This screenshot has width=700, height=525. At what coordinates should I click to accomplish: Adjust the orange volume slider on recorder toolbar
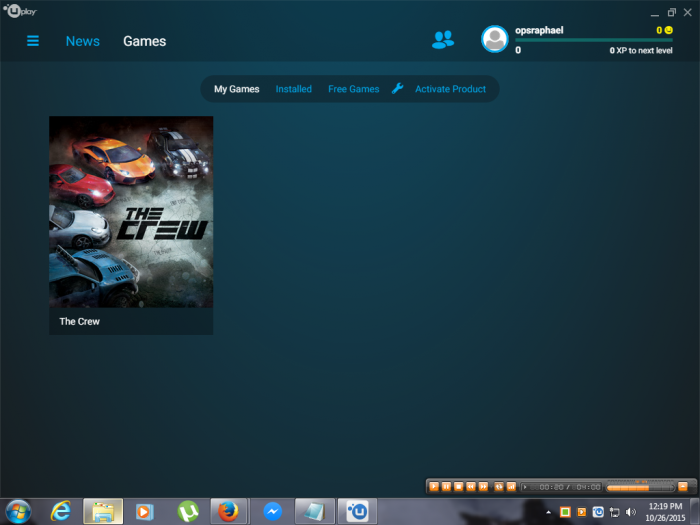(x=639, y=488)
